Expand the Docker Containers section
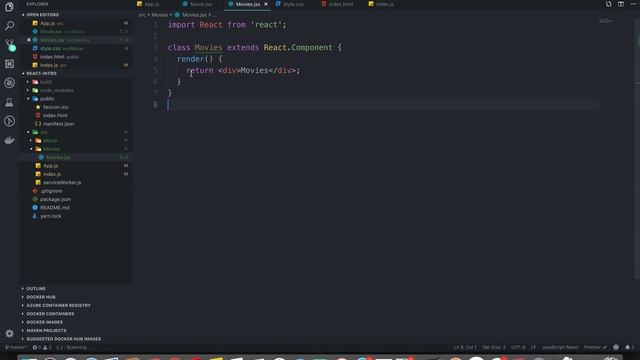Viewport: 640px width, 360px height. pos(50,314)
